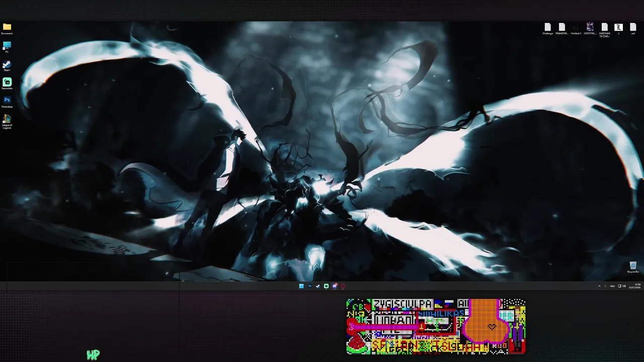
Task: Select the ZAIDYMAS SW ZAID... file
Action: [x=604, y=30]
